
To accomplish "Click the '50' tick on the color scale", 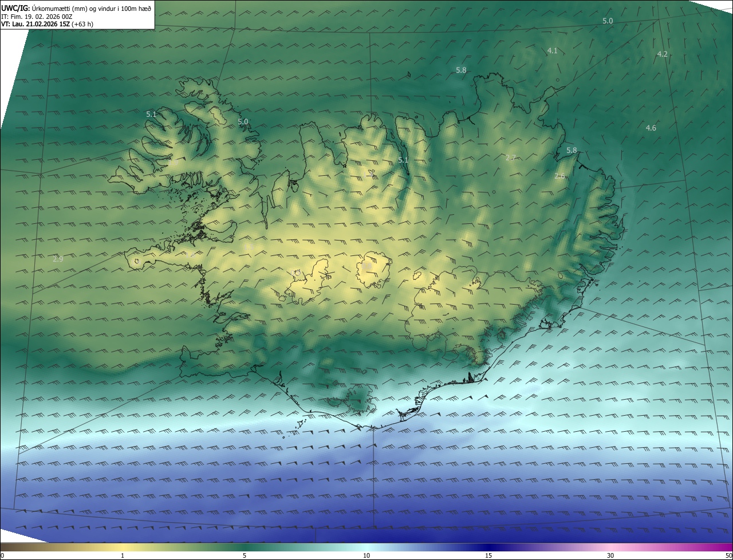I will click(728, 555).
